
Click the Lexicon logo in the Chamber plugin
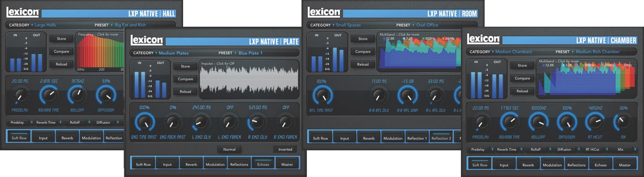point(483,39)
